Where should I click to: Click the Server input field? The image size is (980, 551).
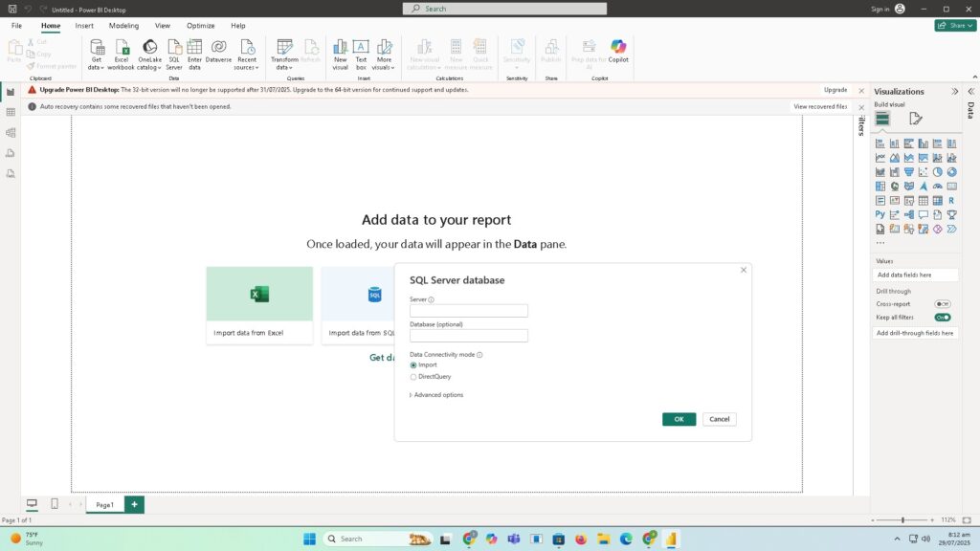click(x=469, y=311)
